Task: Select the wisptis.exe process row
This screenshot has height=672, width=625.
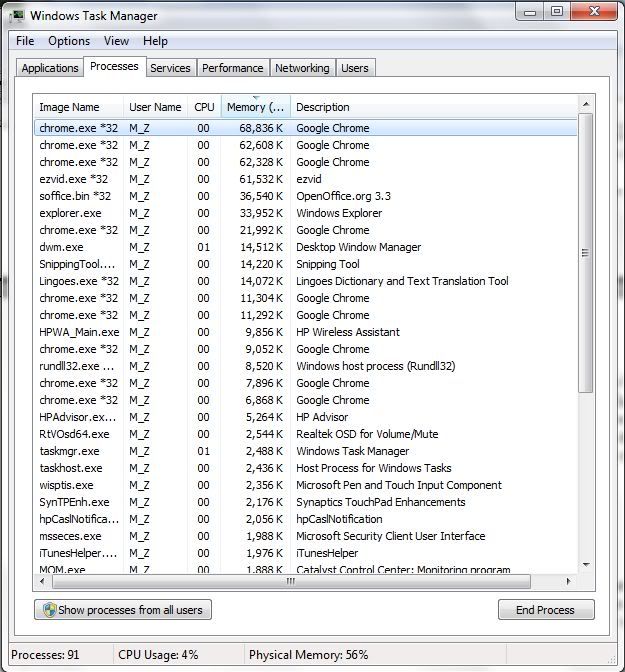Action: [305, 485]
